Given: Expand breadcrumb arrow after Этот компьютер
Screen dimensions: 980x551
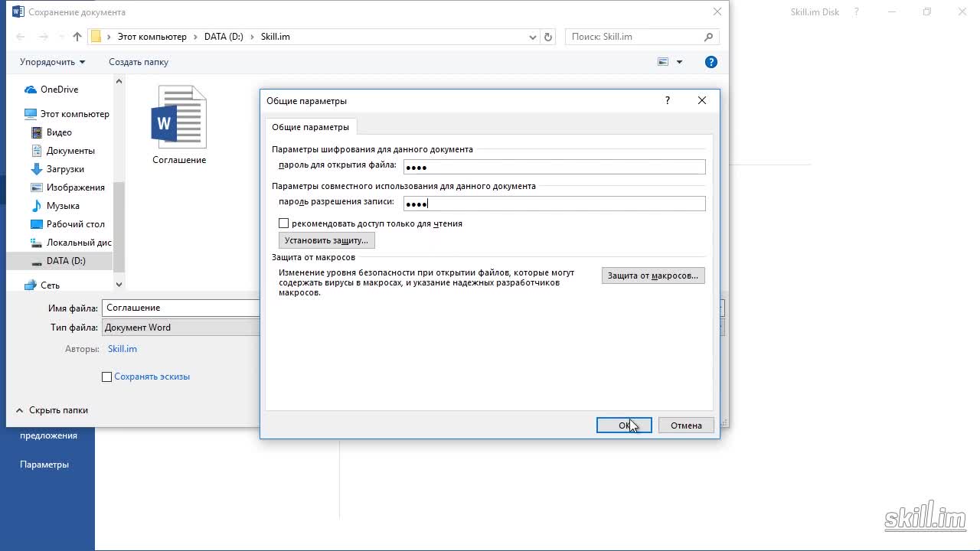Looking at the screenshot, I should click(195, 37).
